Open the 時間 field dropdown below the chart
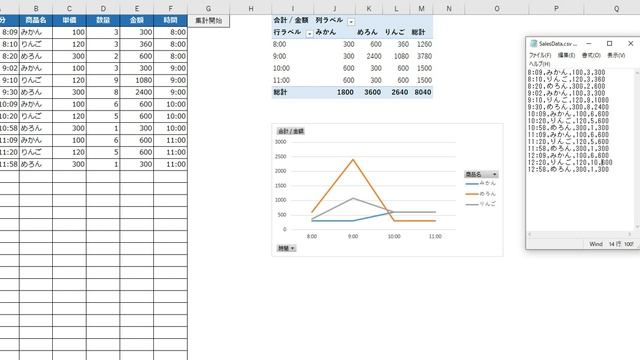This screenshot has height=360, width=640. coord(292,248)
